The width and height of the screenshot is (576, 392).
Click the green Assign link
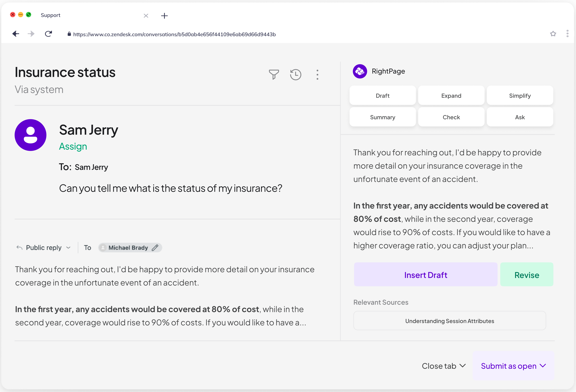73,146
